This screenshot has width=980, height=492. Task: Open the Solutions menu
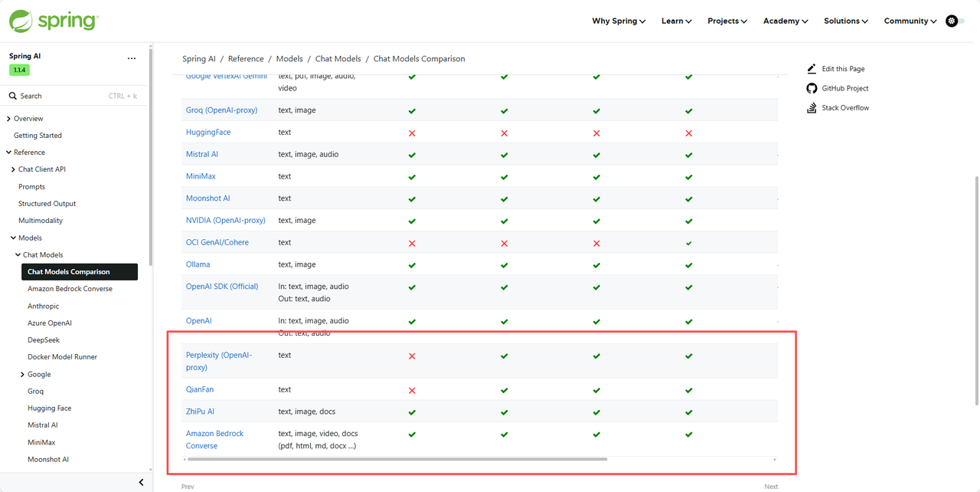846,21
